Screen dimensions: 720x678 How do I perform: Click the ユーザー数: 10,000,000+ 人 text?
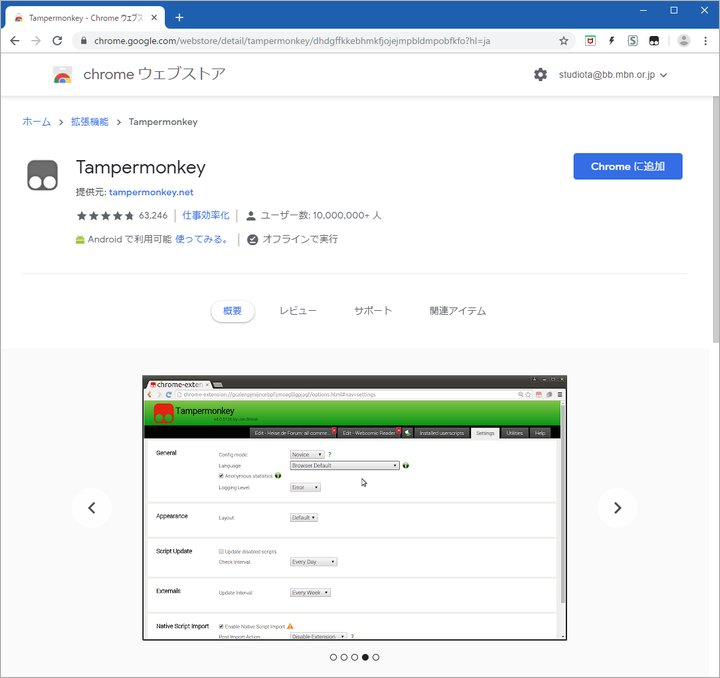321,216
